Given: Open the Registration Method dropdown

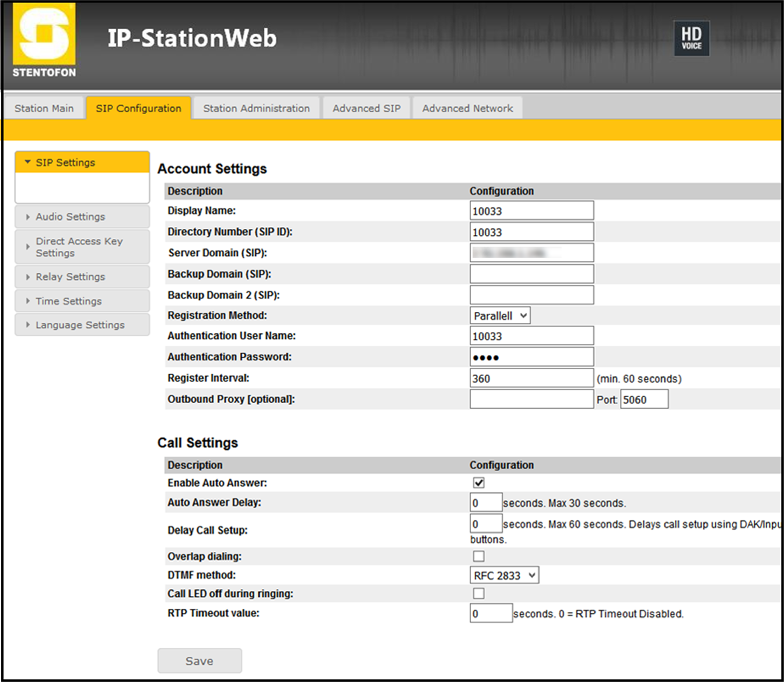Looking at the screenshot, I should tap(500, 315).
